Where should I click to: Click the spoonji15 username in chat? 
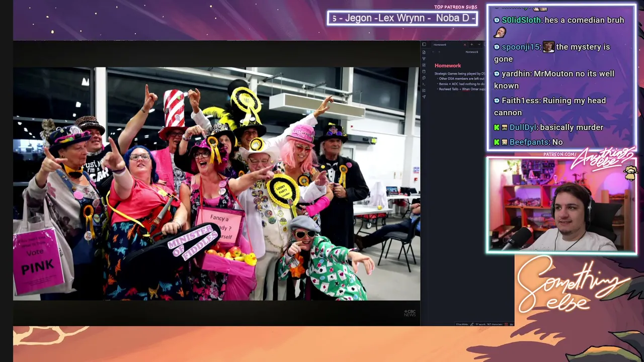pyautogui.click(x=521, y=47)
